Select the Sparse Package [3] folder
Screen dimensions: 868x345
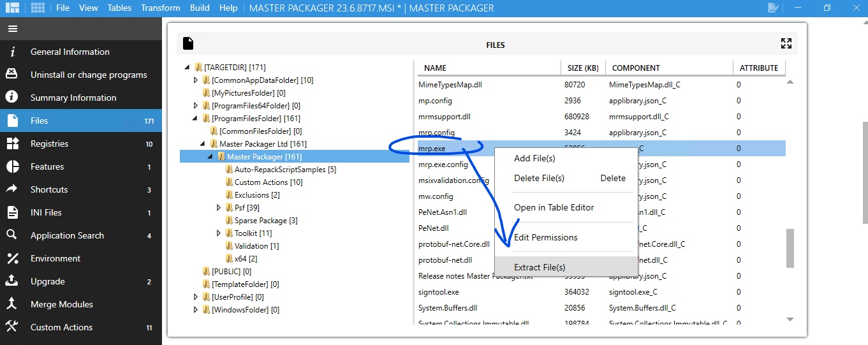[x=266, y=220]
